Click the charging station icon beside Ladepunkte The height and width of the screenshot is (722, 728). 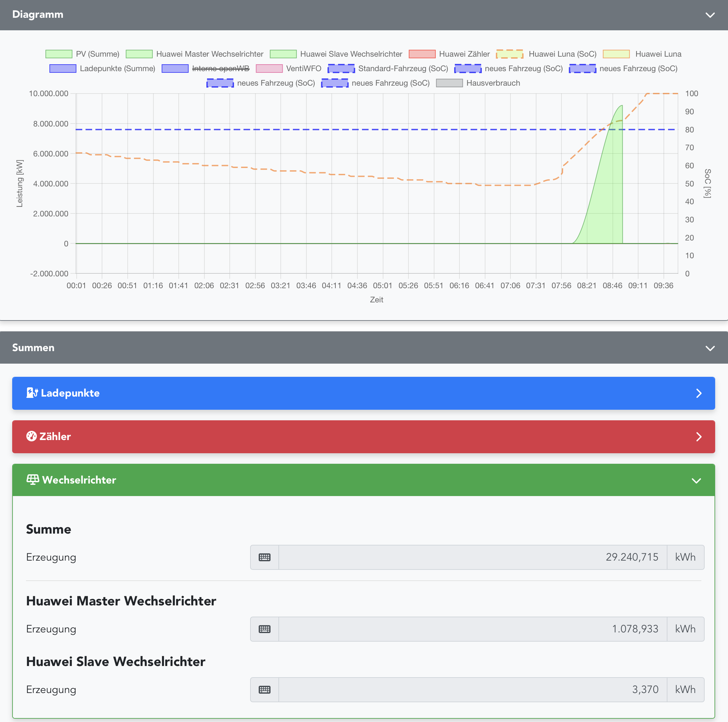(32, 393)
